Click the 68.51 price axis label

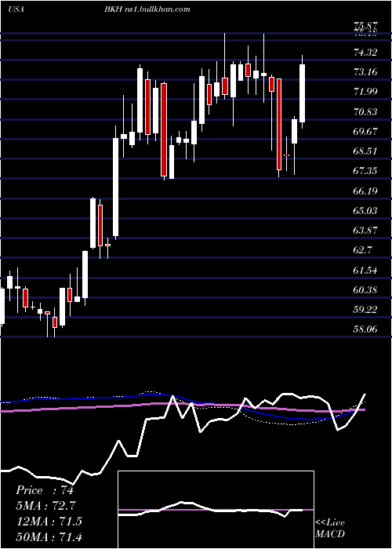tap(365, 151)
